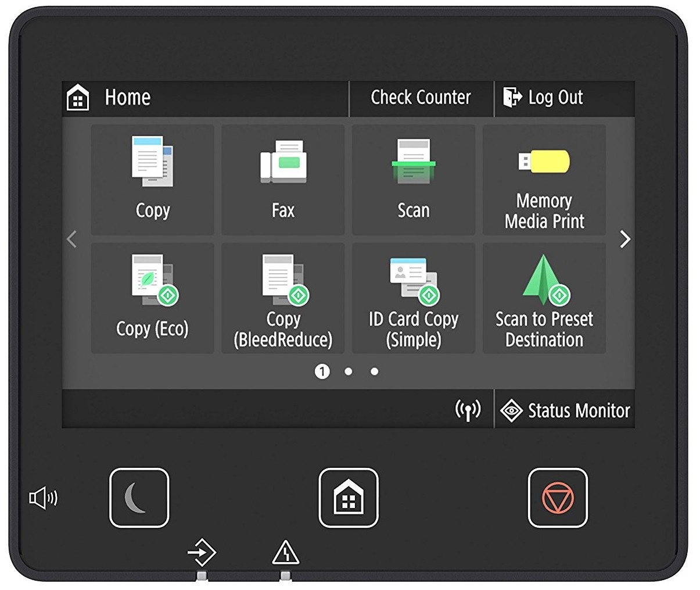Go to next page with right chevron
The height and width of the screenshot is (590, 700).
point(624,239)
